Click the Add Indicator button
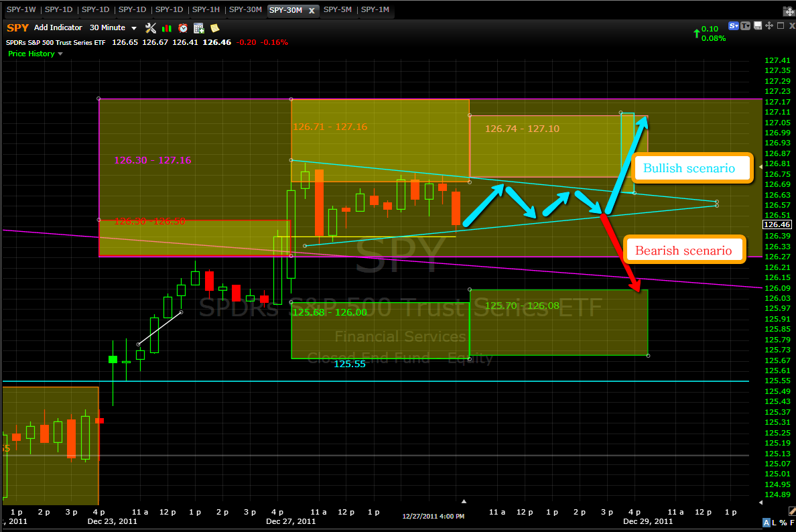This screenshot has width=796, height=532. [58, 28]
